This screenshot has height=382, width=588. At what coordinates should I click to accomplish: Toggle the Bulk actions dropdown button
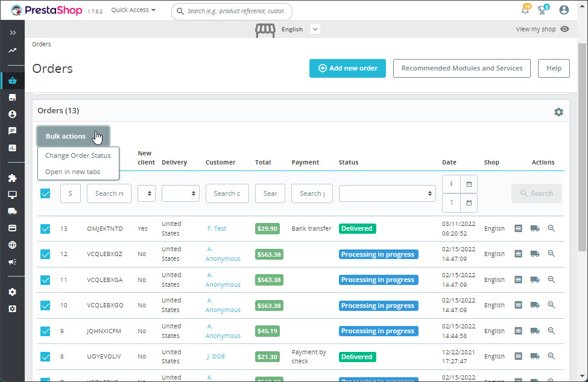click(x=73, y=136)
